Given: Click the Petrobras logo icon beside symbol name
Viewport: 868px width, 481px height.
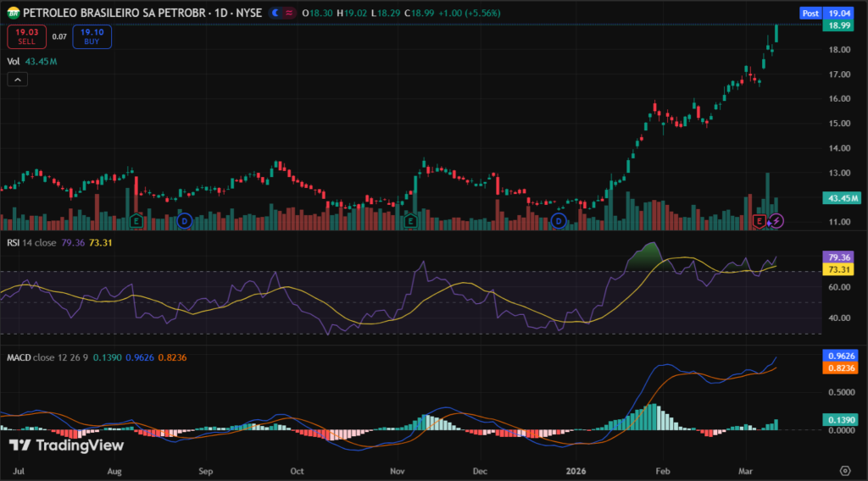Looking at the screenshot, I should 14,14.
